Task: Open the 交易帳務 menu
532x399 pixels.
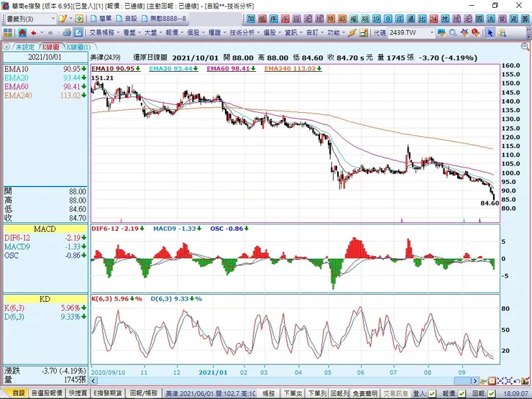Action: tap(104, 33)
